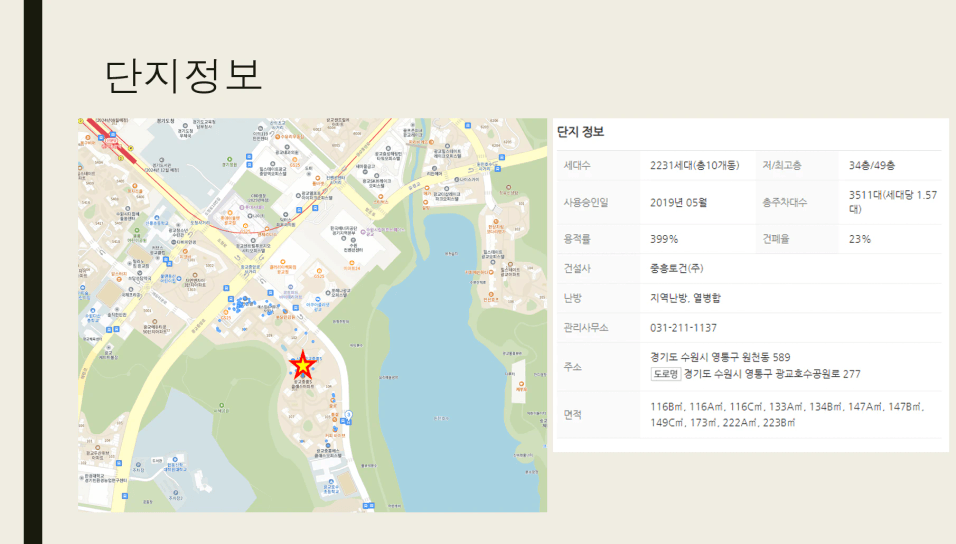Click the slide title 단지정보

tap(183, 76)
